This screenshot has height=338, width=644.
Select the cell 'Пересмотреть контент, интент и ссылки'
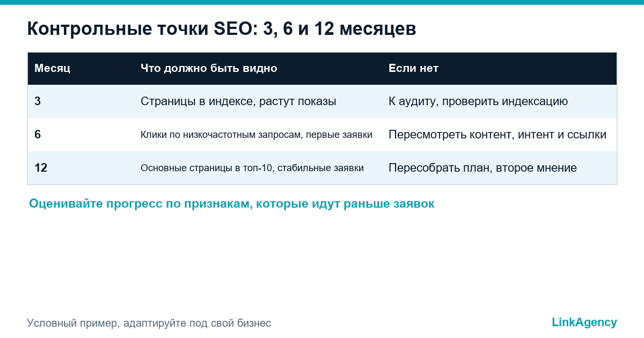coord(497,135)
